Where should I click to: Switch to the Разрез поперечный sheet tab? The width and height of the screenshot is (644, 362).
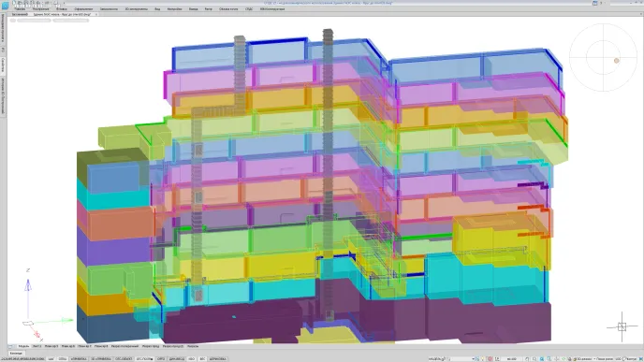124,346
